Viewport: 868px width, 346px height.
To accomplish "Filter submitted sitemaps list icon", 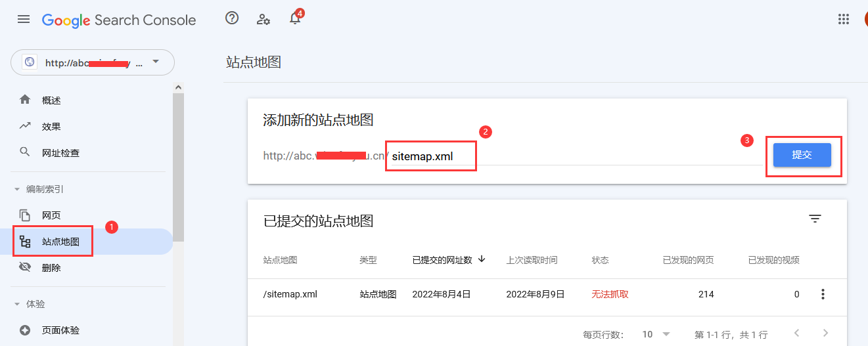I will 815,219.
